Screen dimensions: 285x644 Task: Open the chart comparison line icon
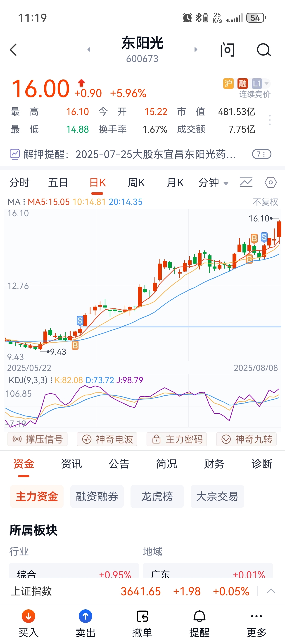[x=246, y=183]
